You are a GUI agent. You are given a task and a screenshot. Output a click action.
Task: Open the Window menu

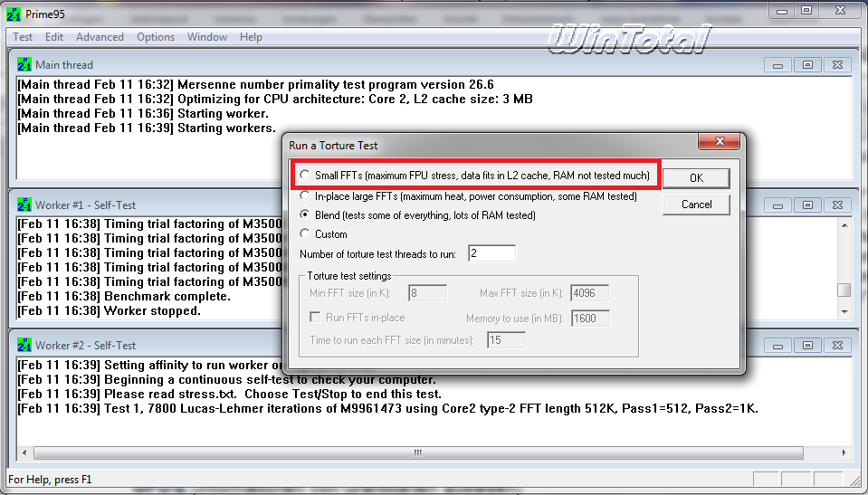pos(207,37)
